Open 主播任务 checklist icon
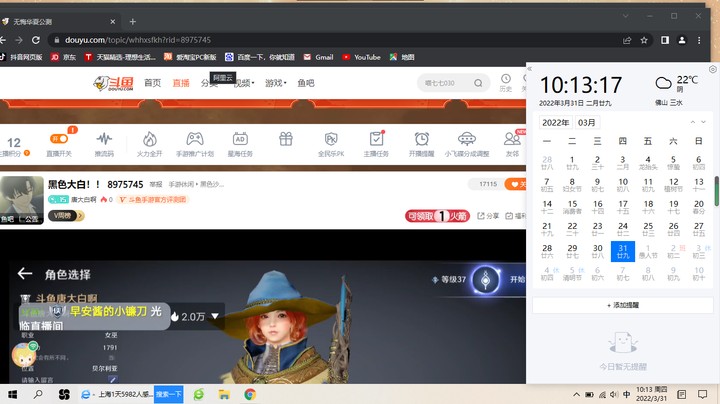This screenshot has height=404, width=720. (x=377, y=139)
